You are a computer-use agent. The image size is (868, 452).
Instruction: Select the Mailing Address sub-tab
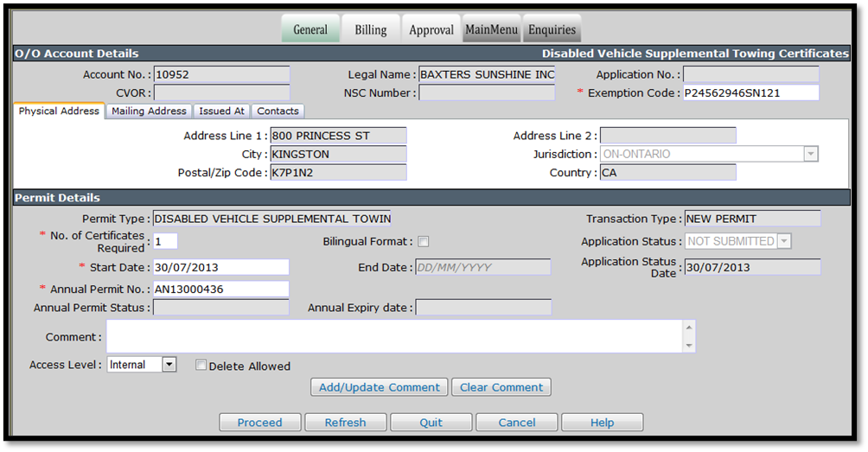pos(149,111)
